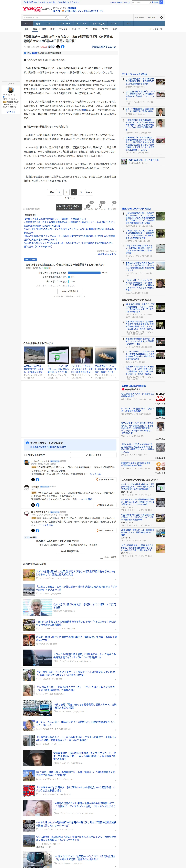The width and height of the screenshot is (186, 868).
Task: Go to previous page with 前へ
Action: click(51, 192)
